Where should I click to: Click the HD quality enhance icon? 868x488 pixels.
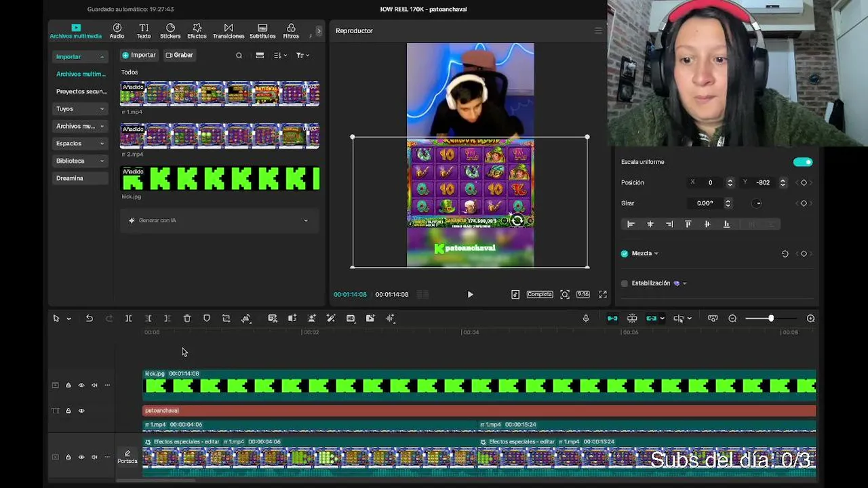tap(351, 319)
